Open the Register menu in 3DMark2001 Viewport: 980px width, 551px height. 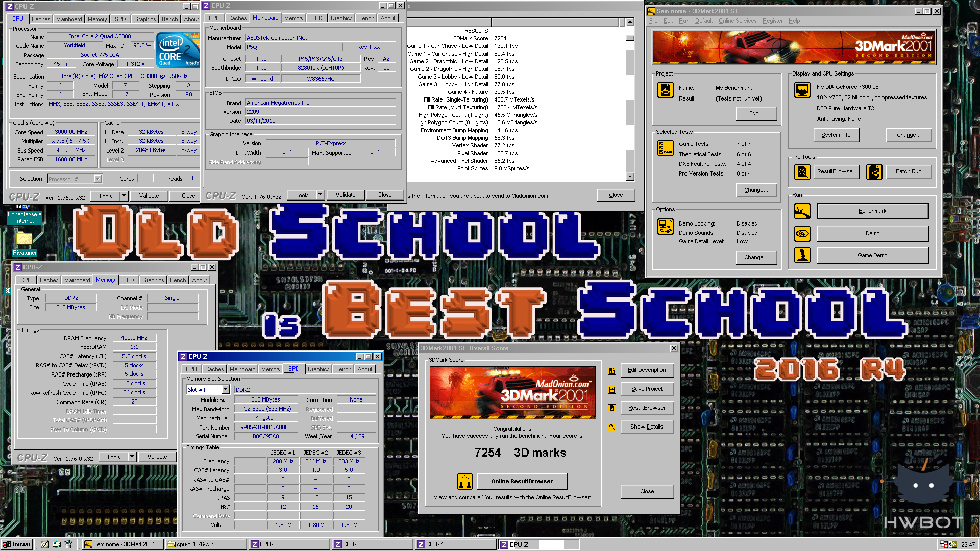(x=772, y=21)
